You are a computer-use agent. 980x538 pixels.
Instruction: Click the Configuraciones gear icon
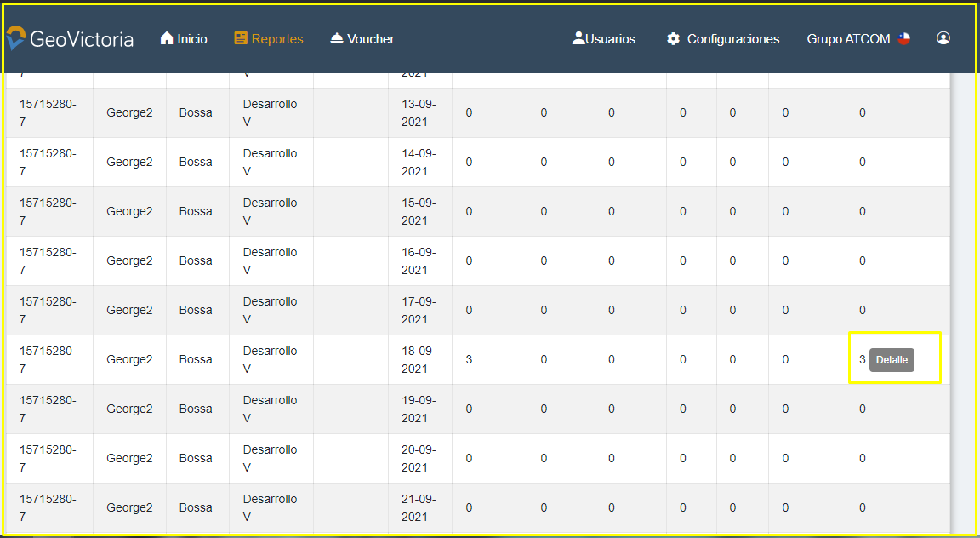(673, 39)
